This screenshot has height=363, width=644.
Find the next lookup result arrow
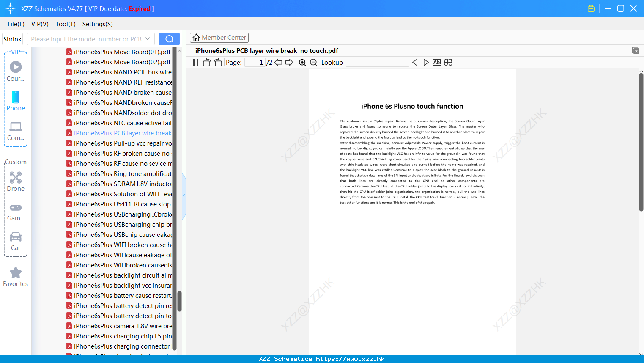(x=426, y=63)
